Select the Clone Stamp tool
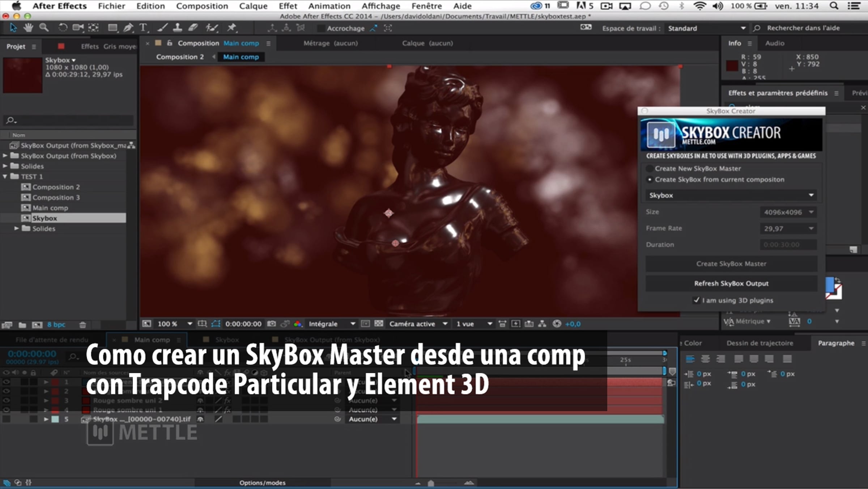The width and height of the screenshot is (868, 489). click(178, 28)
